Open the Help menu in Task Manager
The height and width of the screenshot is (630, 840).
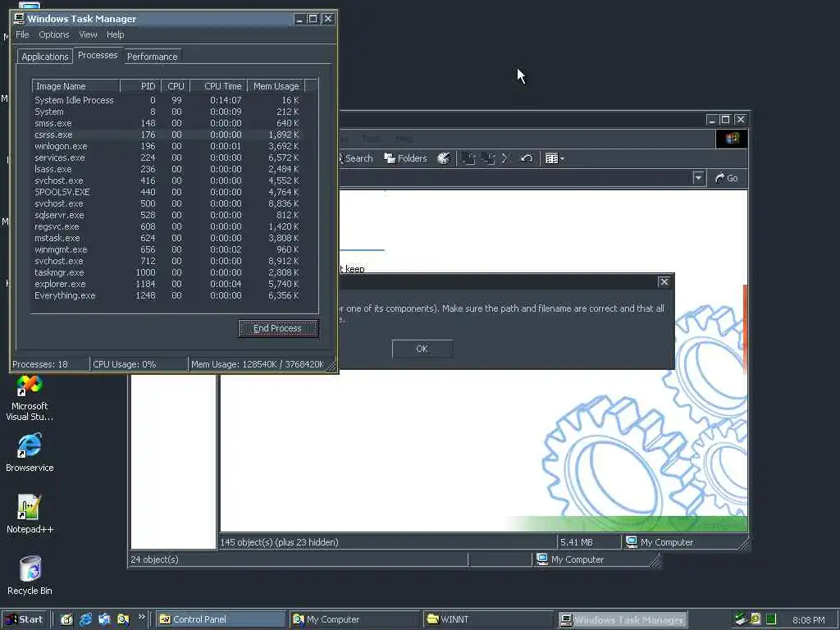pos(115,34)
